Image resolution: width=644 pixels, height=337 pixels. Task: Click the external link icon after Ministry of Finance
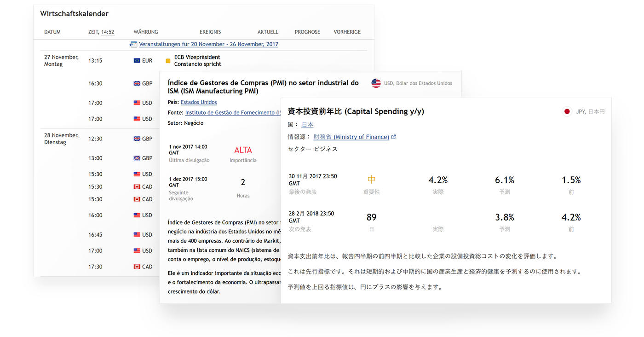tap(394, 137)
